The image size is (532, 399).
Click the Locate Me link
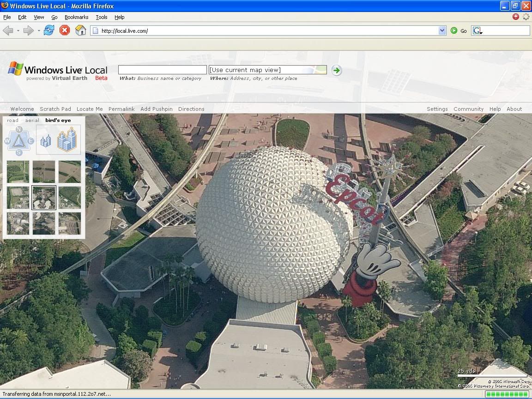[90, 109]
